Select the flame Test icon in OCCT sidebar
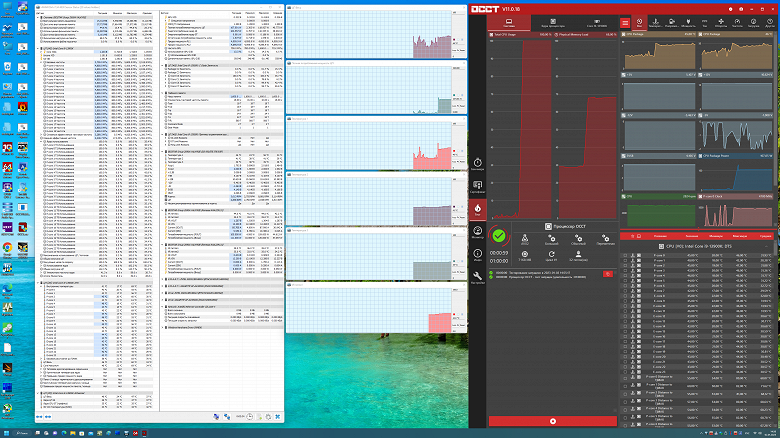Viewport: 780px width, 438px height. pos(477,209)
